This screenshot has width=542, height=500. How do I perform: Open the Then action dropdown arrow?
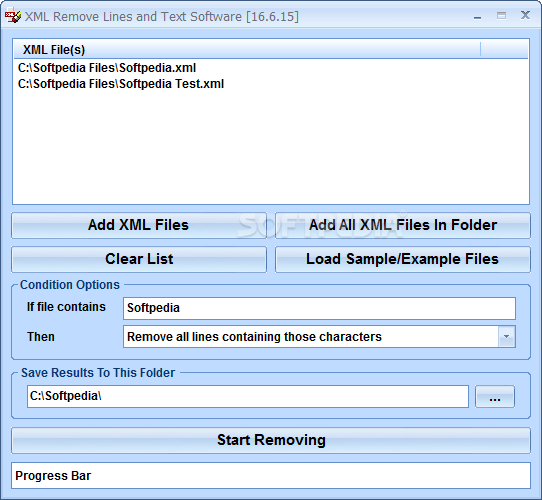[507, 336]
